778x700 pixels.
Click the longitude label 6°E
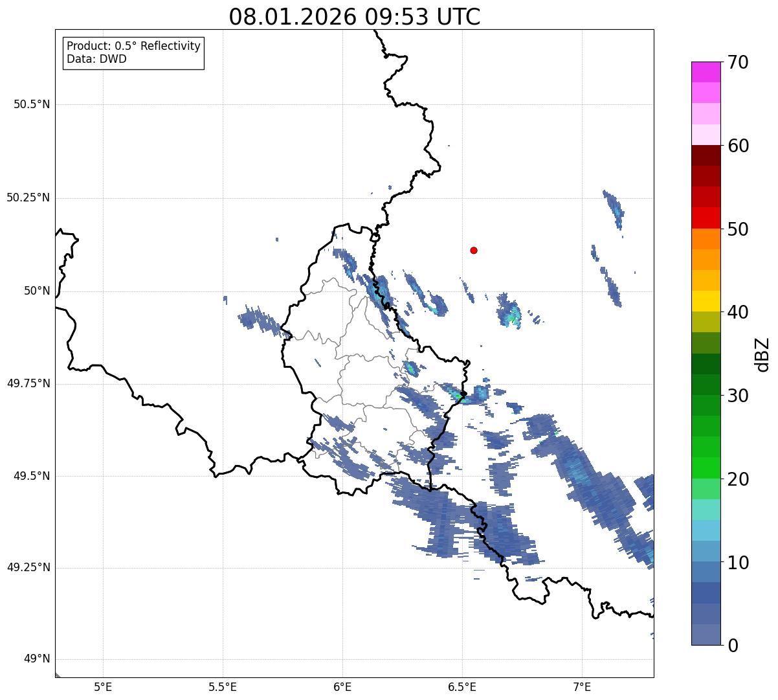coord(342,687)
